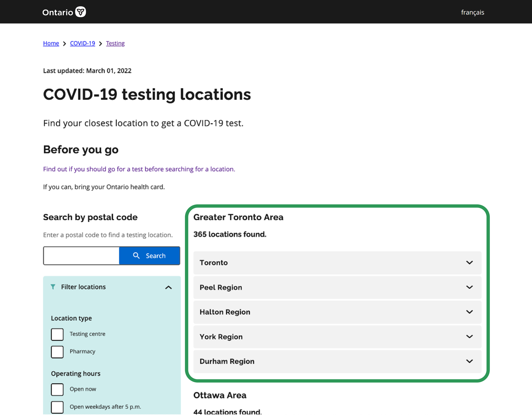Screen dimensions: 532x419
Task: Click the magnifier icon in Search button
Action: 136,256
